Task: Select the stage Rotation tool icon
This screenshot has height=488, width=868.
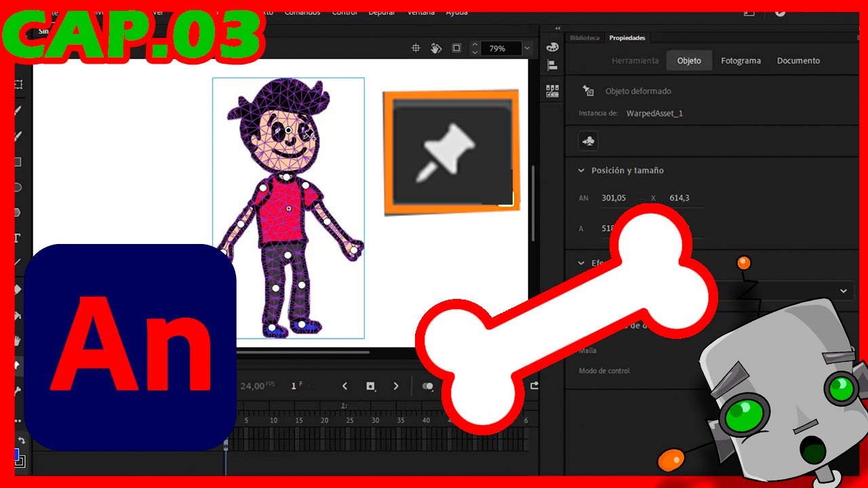Action: 436,48
